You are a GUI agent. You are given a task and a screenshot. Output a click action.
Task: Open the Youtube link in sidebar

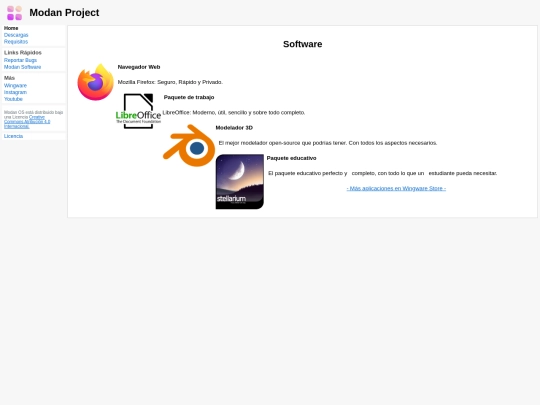pyautogui.click(x=13, y=99)
